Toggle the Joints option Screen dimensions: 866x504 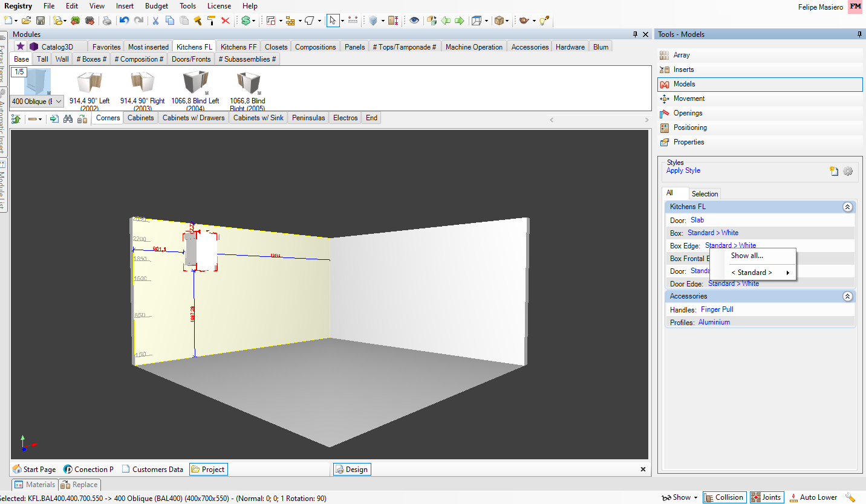point(766,497)
